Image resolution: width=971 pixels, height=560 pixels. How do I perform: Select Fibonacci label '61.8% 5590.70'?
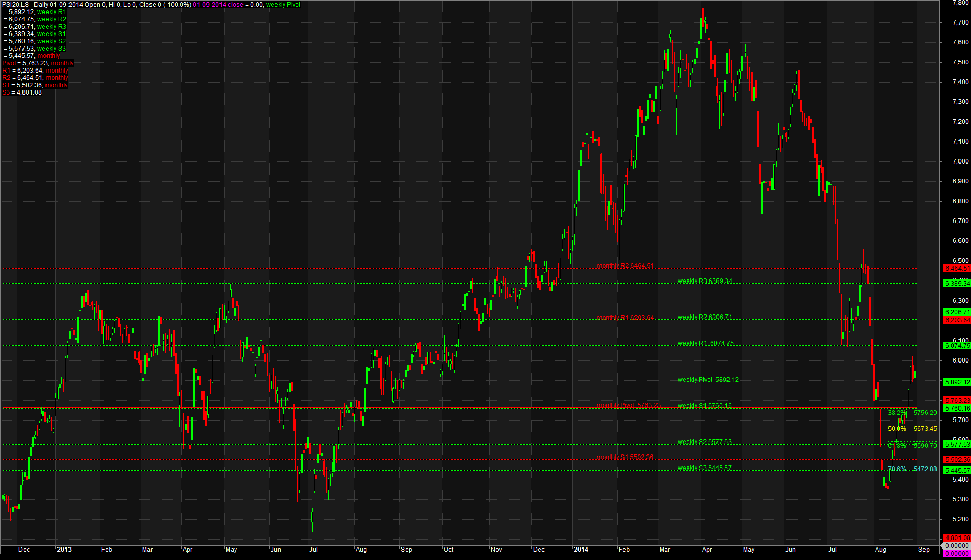912,446
